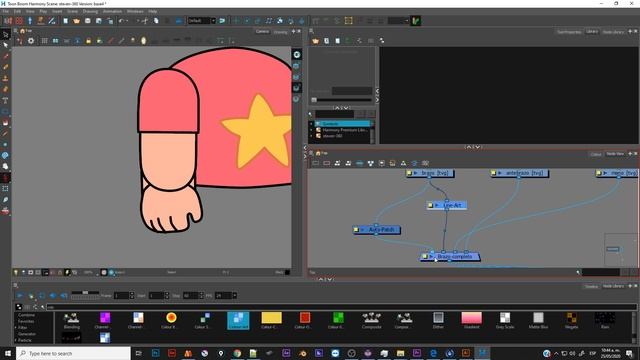The width and height of the screenshot is (640, 360).
Task: Click the first Channel node with purple icon
Action: [105, 320]
